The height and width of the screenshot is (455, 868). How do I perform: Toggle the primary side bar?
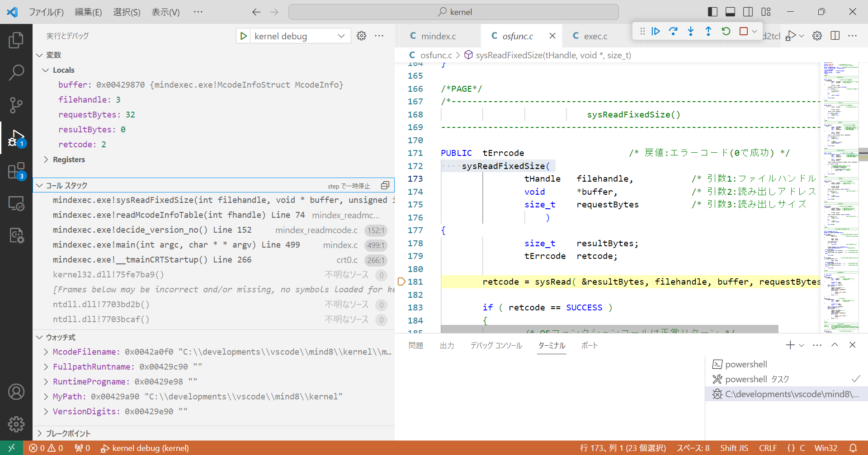coord(712,12)
